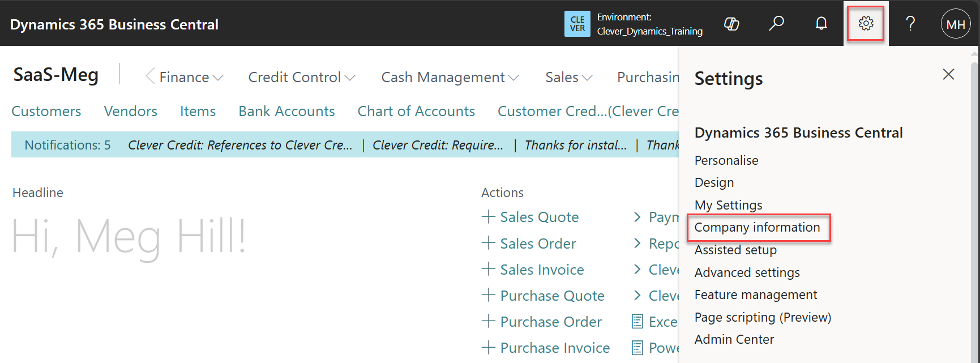Open the Items list
Image resolution: width=980 pixels, height=363 pixels.
(x=198, y=111)
